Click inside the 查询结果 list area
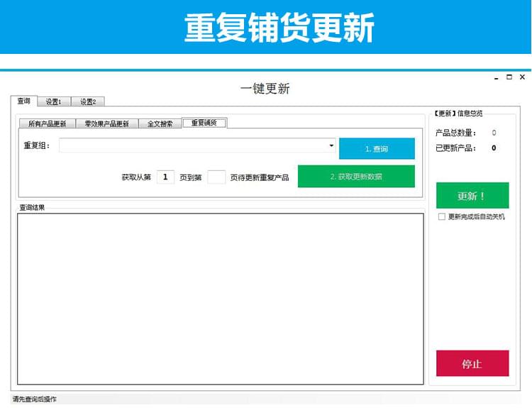The height and width of the screenshot is (408, 532). (220, 298)
